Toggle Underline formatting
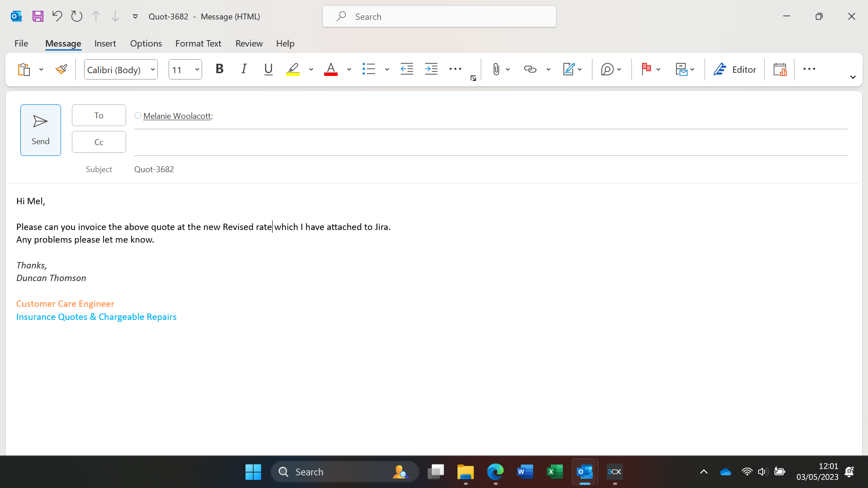The image size is (868, 488). coord(268,69)
